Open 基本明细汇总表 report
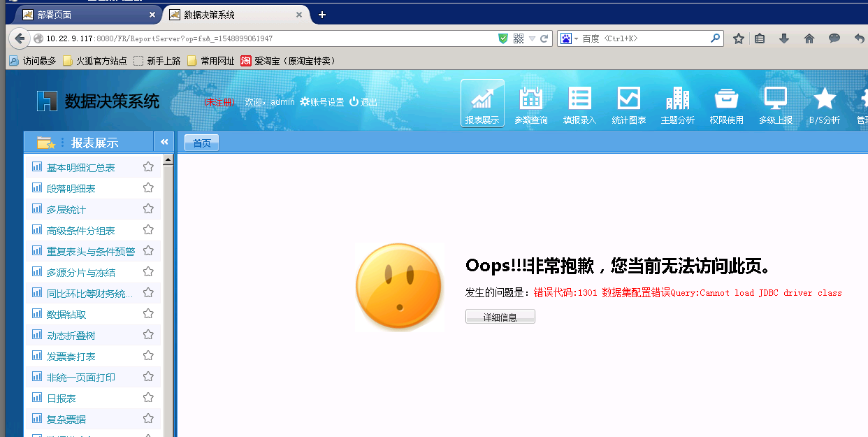This screenshot has height=437, width=868. click(81, 168)
